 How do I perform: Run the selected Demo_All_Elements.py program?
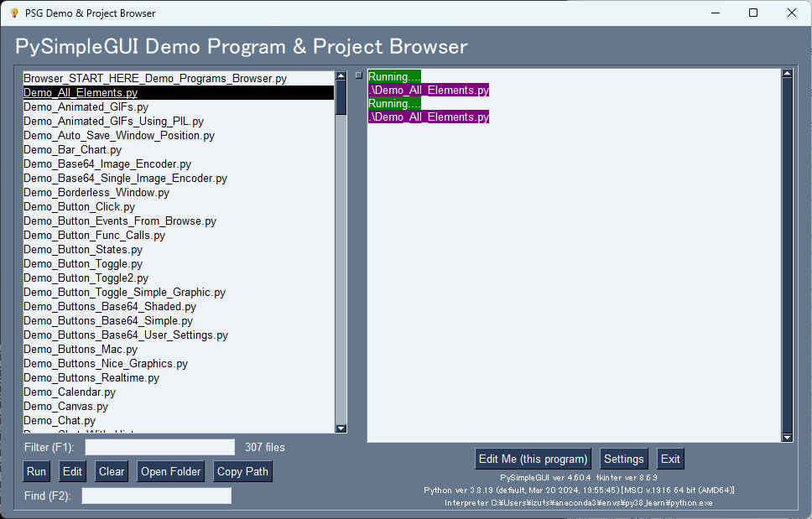[x=36, y=470]
